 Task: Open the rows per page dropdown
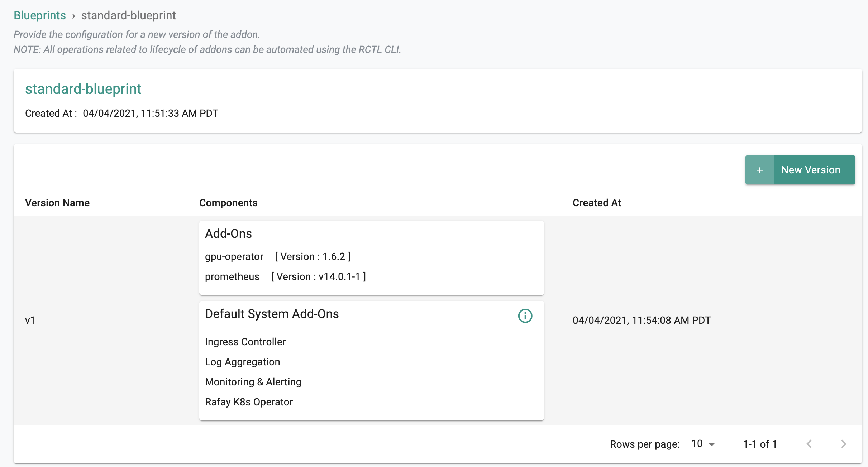pos(703,444)
